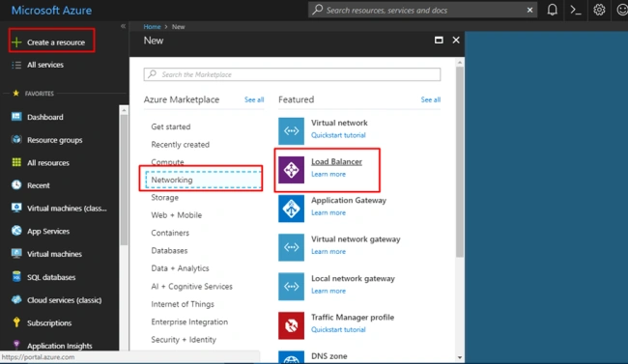This screenshot has height=364, width=628.
Task: Click See all next to Featured
Action: (x=431, y=99)
